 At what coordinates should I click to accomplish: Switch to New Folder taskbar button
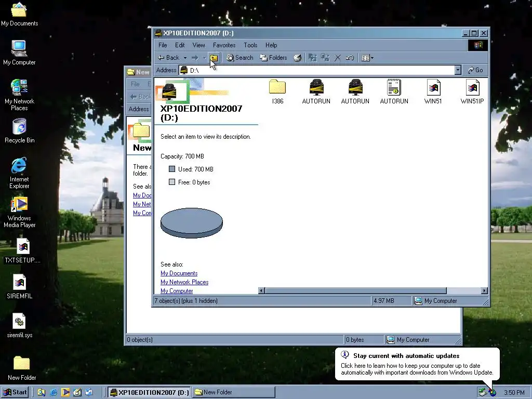(x=234, y=392)
